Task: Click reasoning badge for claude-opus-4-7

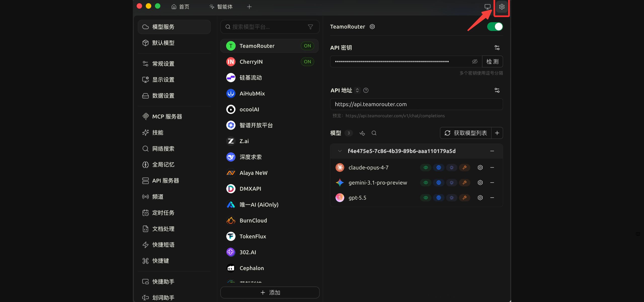Action: click(452, 167)
